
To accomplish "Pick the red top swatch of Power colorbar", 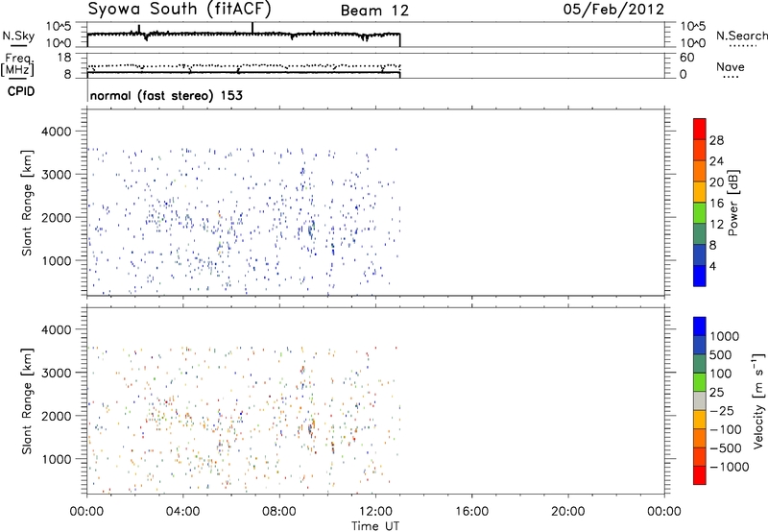I will (700, 130).
